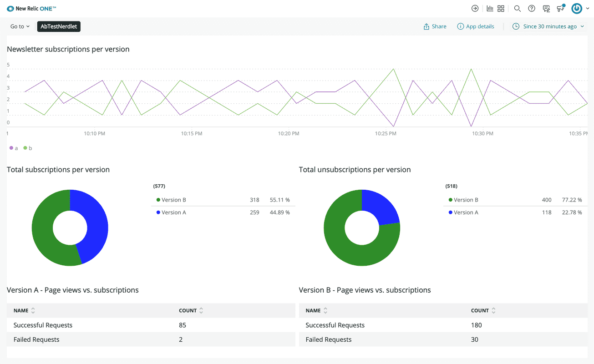Click count 180 in Version B table

tap(477, 325)
